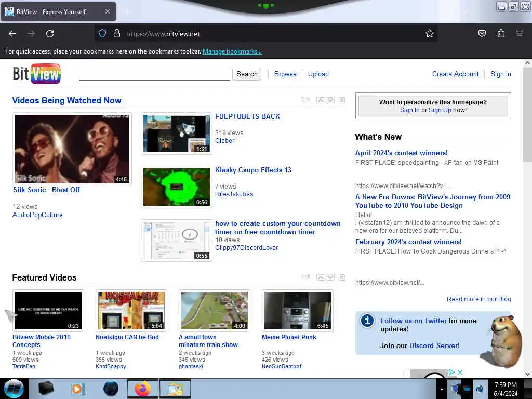The image size is (532, 399).
Task: Click the browser Back arrow
Action: point(12,34)
